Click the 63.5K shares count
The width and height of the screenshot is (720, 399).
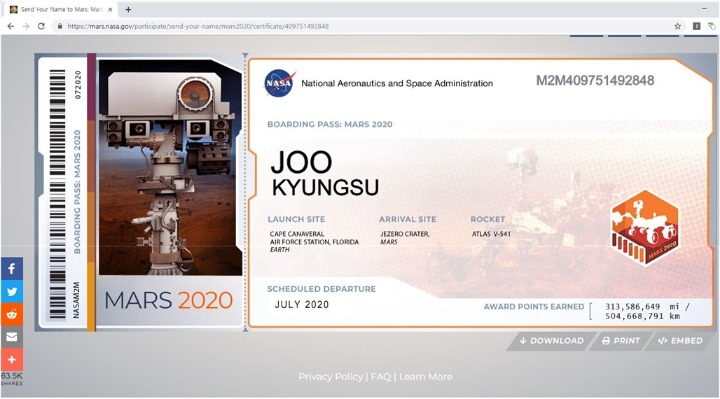11,376
